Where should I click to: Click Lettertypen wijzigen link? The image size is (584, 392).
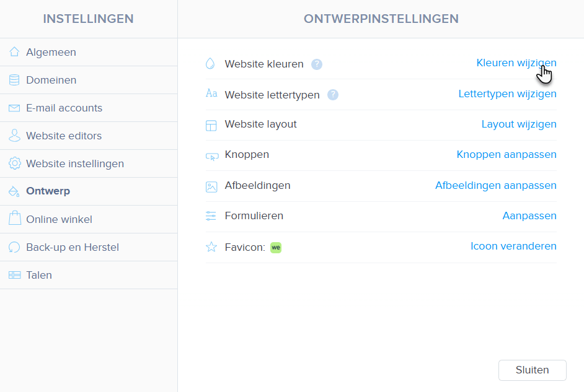(507, 94)
